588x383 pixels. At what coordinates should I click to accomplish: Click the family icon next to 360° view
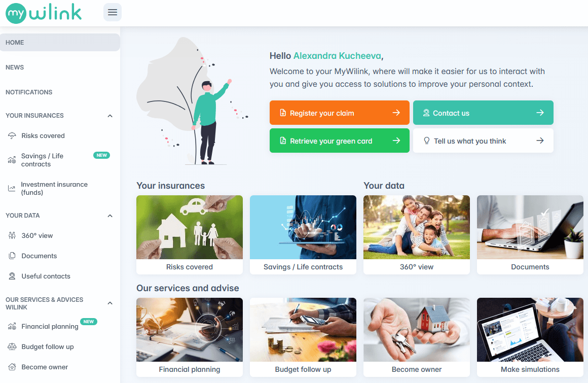pos(12,235)
